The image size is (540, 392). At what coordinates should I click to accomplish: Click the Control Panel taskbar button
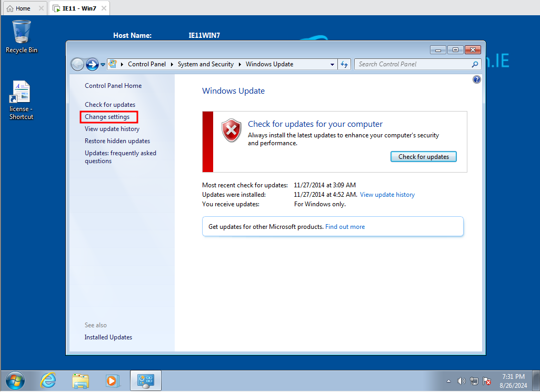(x=145, y=380)
